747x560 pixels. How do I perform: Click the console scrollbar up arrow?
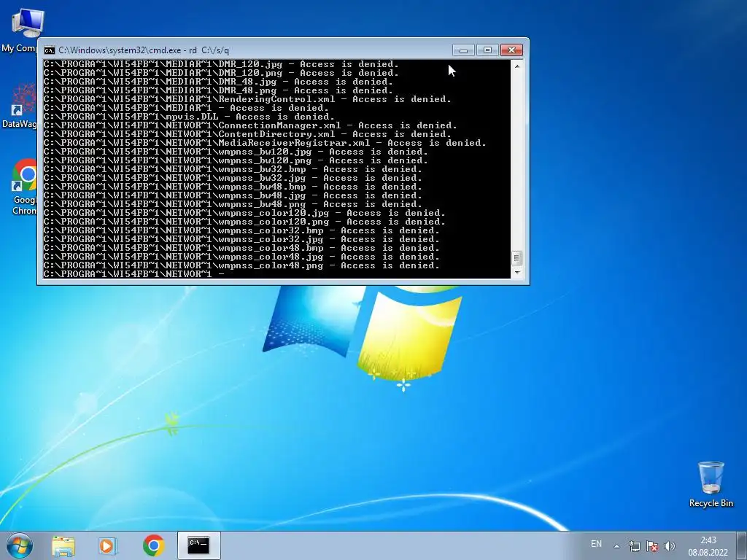pyautogui.click(x=517, y=66)
